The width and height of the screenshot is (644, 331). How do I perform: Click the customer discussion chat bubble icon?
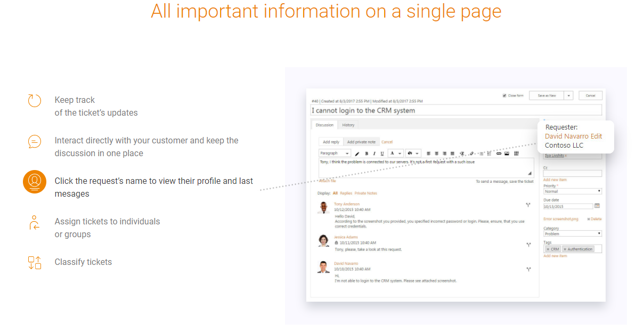click(x=35, y=141)
